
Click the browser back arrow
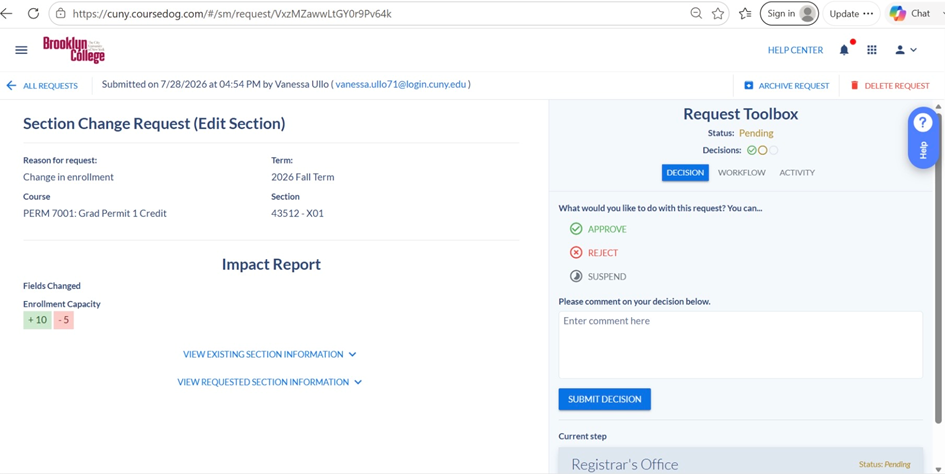(6, 13)
